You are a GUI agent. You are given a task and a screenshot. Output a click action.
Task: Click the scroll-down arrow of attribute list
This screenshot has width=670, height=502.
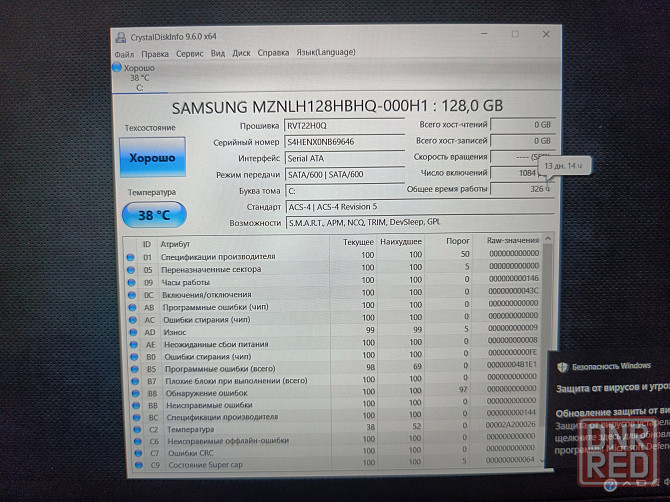point(542,461)
